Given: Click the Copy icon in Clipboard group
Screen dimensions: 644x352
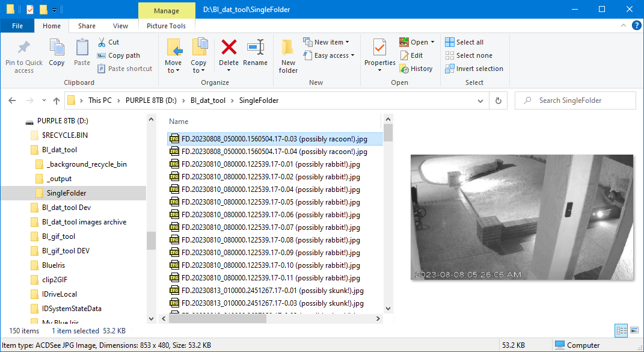Looking at the screenshot, I should pyautogui.click(x=57, y=48).
